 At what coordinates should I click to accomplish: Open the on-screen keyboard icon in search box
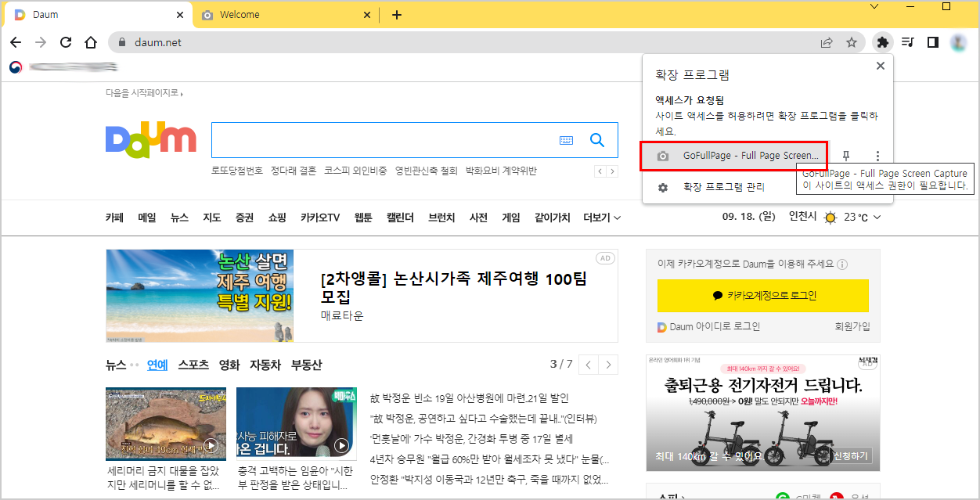click(x=567, y=140)
